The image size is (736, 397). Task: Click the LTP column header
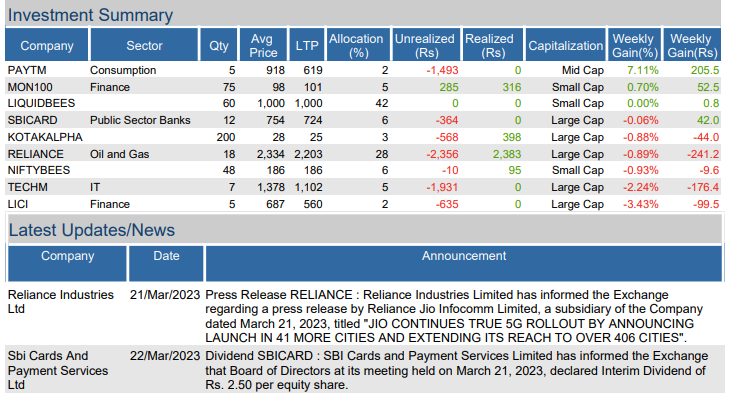click(x=307, y=45)
